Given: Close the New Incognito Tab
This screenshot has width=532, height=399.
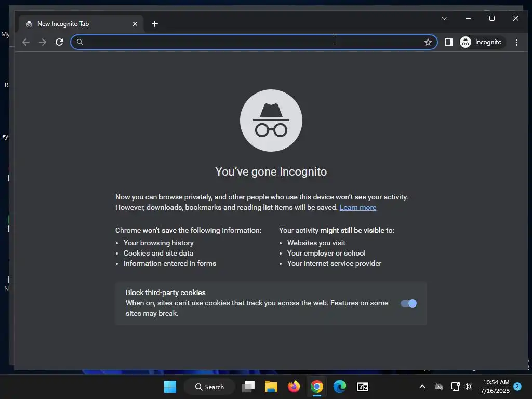Looking at the screenshot, I should point(135,24).
